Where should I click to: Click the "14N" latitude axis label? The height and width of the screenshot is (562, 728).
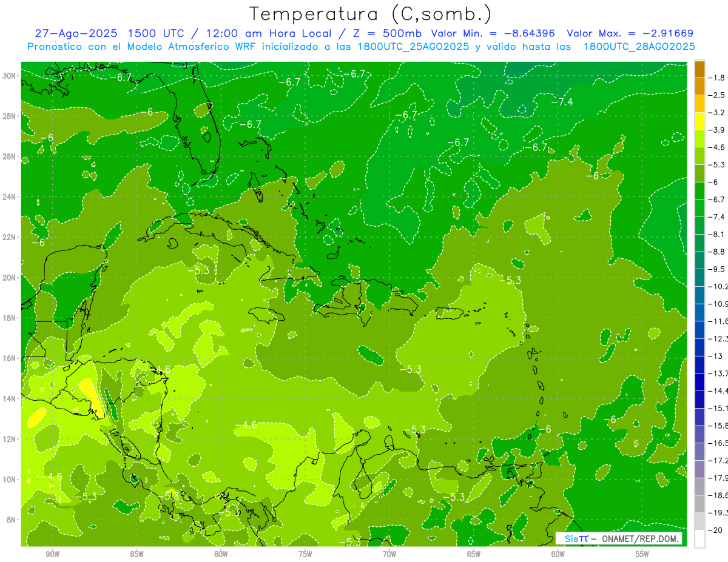(x=9, y=398)
